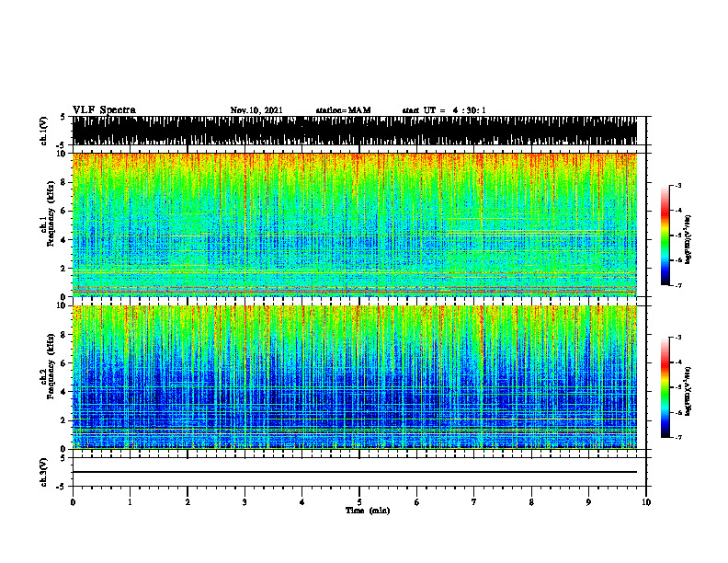The height and width of the screenshot is (563, 728).
Task: Click the "ch.3(V)" axis label
Action: (44, 472)
